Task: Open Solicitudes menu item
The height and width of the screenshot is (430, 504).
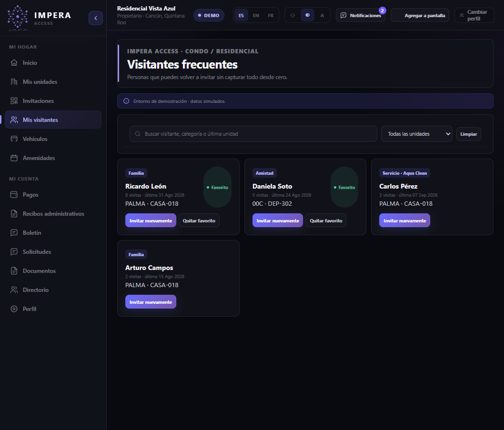Action: (53, 251)
